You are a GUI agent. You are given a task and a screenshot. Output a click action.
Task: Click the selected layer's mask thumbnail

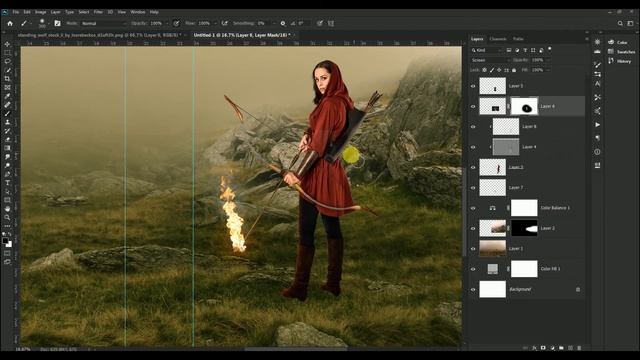click(524, 107)
